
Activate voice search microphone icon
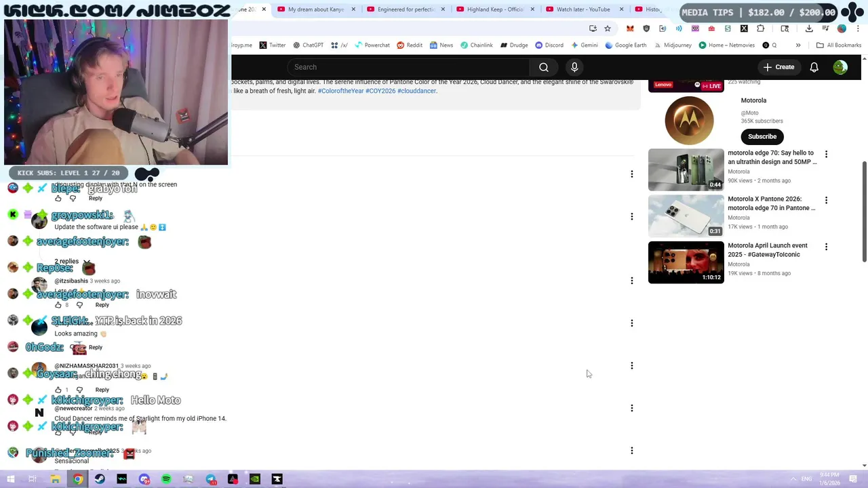(574, 67)
